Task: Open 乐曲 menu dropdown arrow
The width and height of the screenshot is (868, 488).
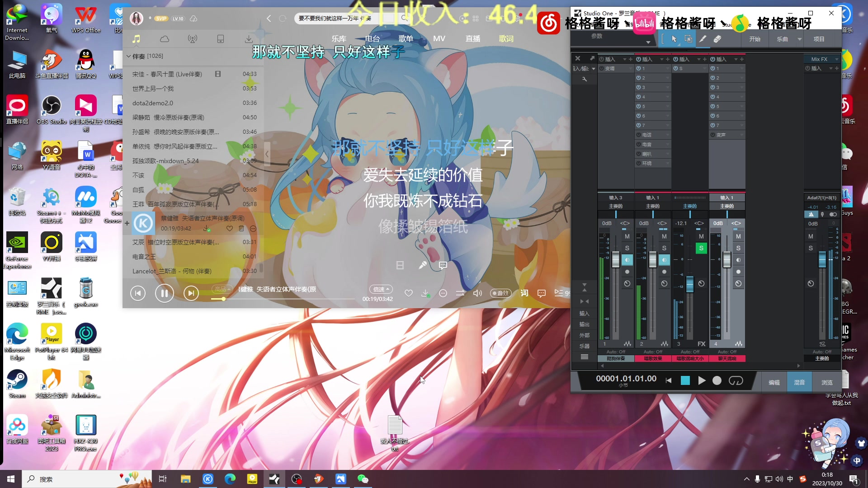Action: tap(799, 39)
